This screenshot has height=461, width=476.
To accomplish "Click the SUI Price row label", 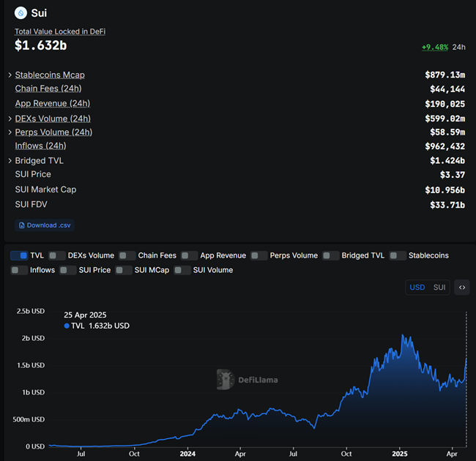I will click(33, 174).
